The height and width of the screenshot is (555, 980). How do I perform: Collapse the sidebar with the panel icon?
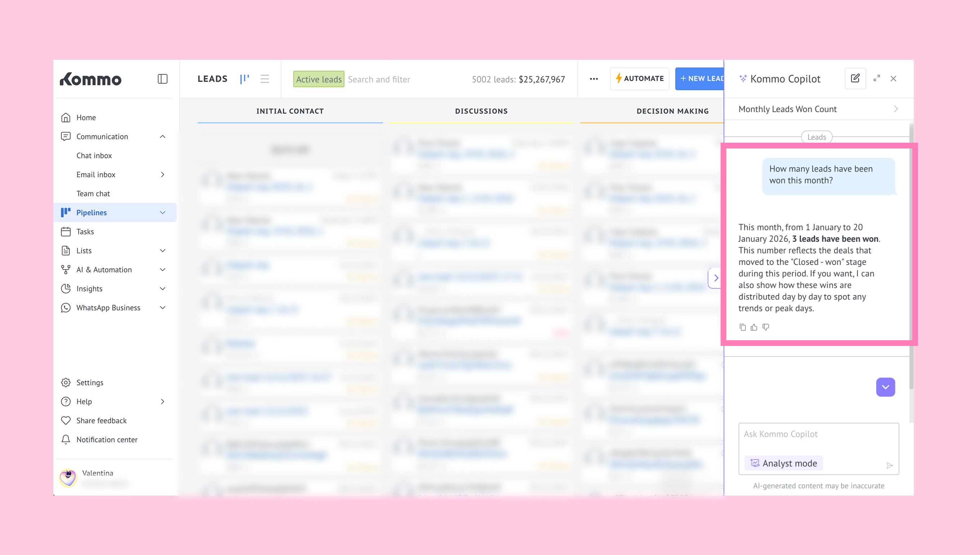[x=162, y=79]
